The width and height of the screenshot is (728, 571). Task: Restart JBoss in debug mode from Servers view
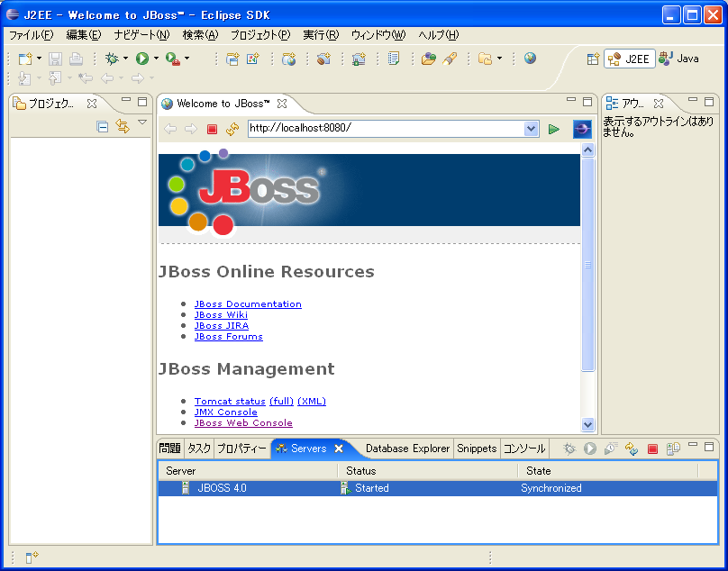tap(569, 448)
